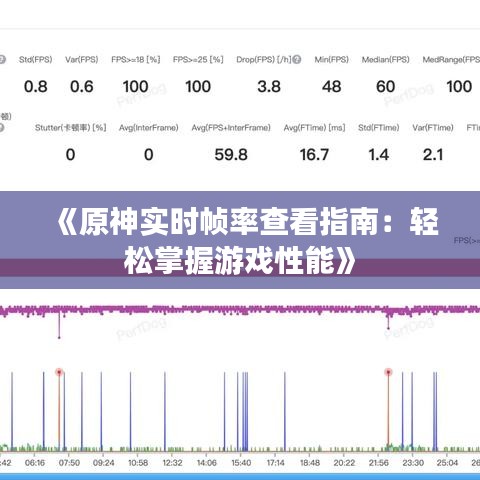The height and width of the screenshot is (480, 480).
Task: Click the 2.1 value under Var(FTime)
Action: click(433, 155)
